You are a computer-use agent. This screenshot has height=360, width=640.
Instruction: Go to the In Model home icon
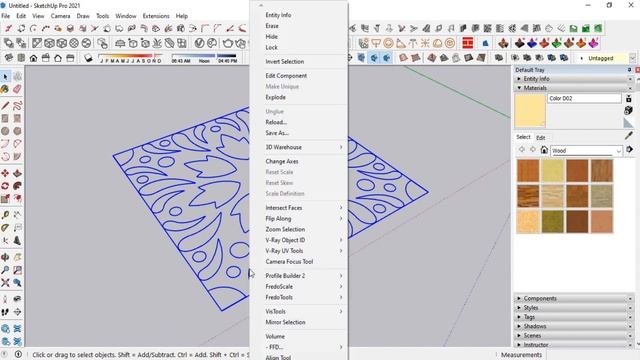(x=544, y=150)
